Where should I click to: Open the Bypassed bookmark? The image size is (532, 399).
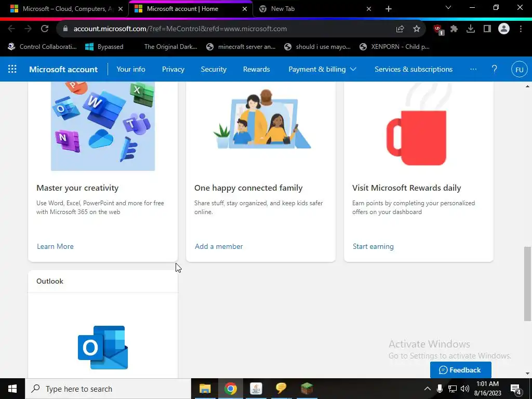104,47
